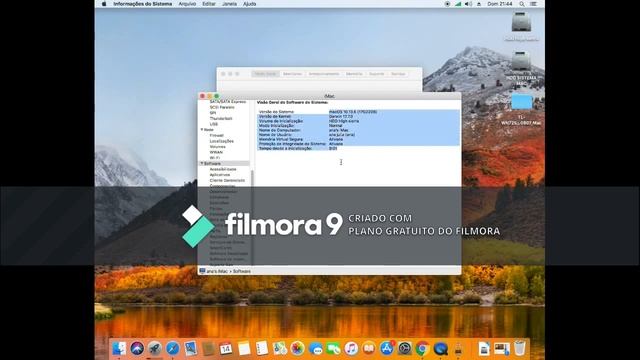The width and height of the screenshot is (640, 360).
Task: Open the yellow Notes app in Dock
Action: pos(244,348)
